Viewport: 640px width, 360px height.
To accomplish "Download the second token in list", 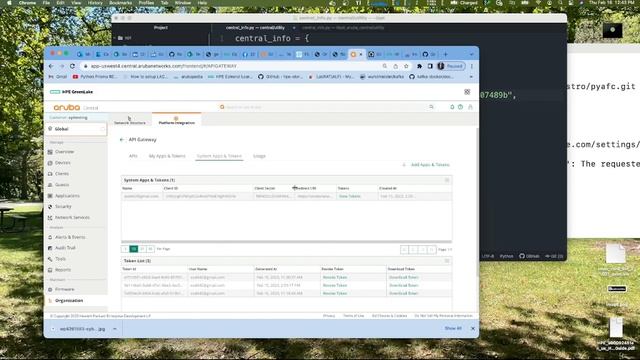I will 403,285.
